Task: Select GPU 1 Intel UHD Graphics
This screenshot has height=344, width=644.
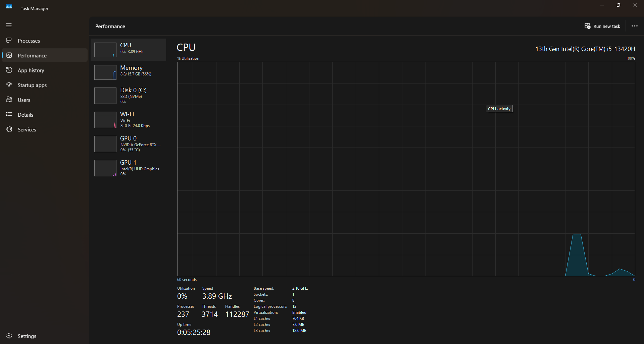Action: [128, 168]
